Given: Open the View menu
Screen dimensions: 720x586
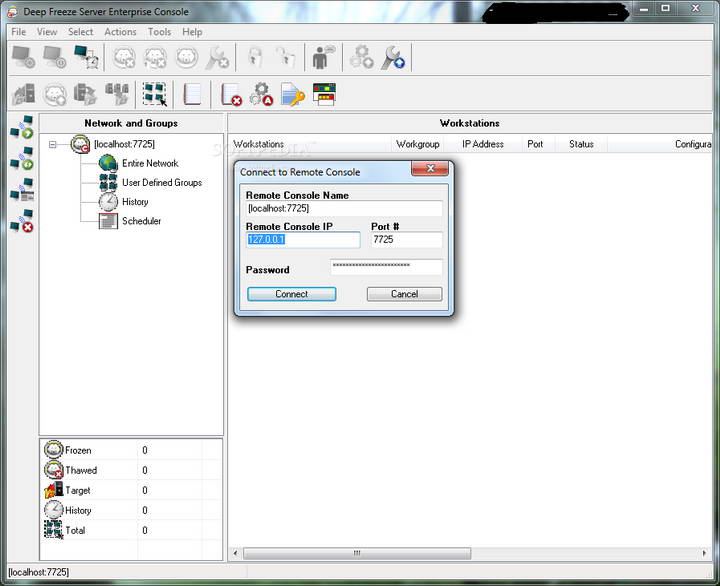Looking at the screenshot, I should (x=47, y=32).
